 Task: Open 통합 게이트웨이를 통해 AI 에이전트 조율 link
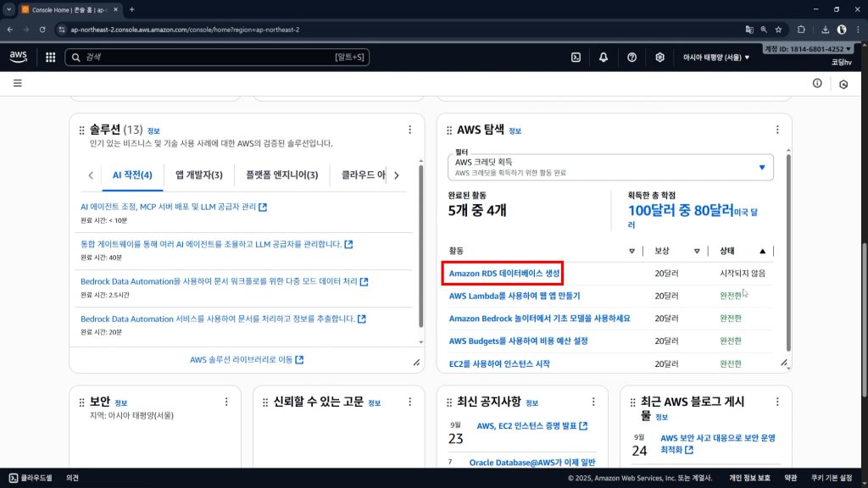pos(216,244)
